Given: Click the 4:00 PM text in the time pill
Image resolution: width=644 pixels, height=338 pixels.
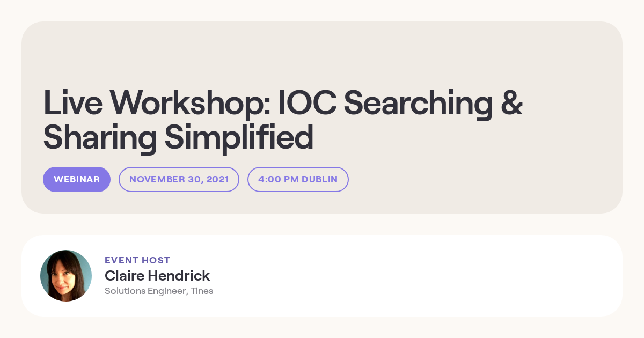Looking at the screenshot, I should pyautogui.click(x=279, y=179).
